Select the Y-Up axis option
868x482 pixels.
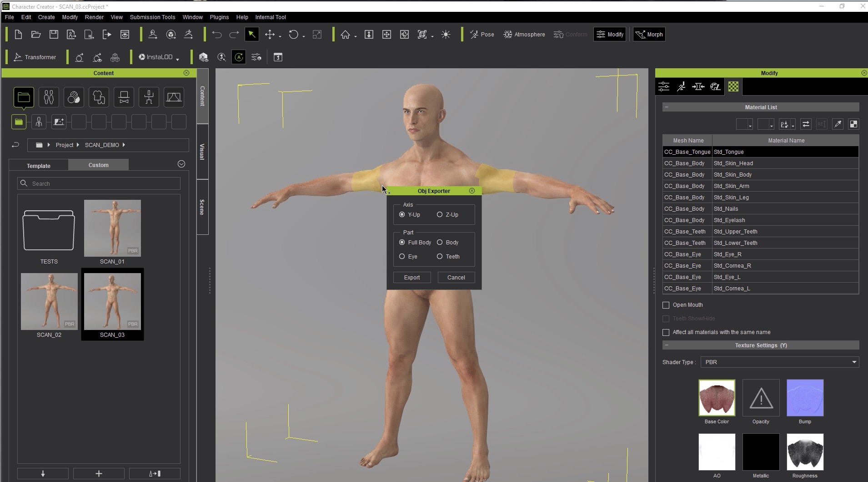410,215
